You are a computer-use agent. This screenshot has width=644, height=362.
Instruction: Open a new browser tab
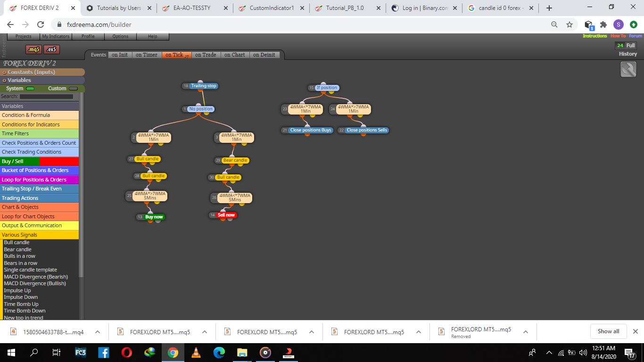click(549, 8)
